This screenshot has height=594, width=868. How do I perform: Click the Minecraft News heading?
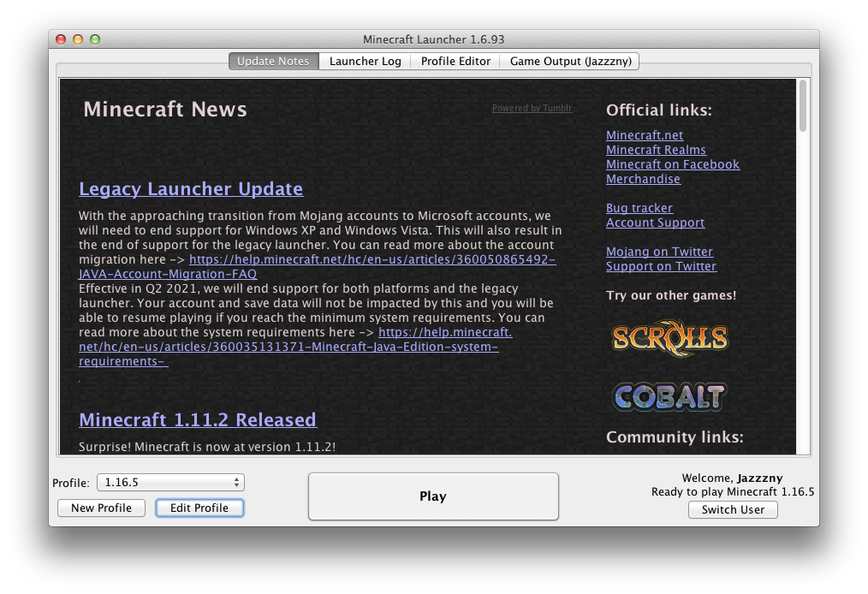(165, 109)
